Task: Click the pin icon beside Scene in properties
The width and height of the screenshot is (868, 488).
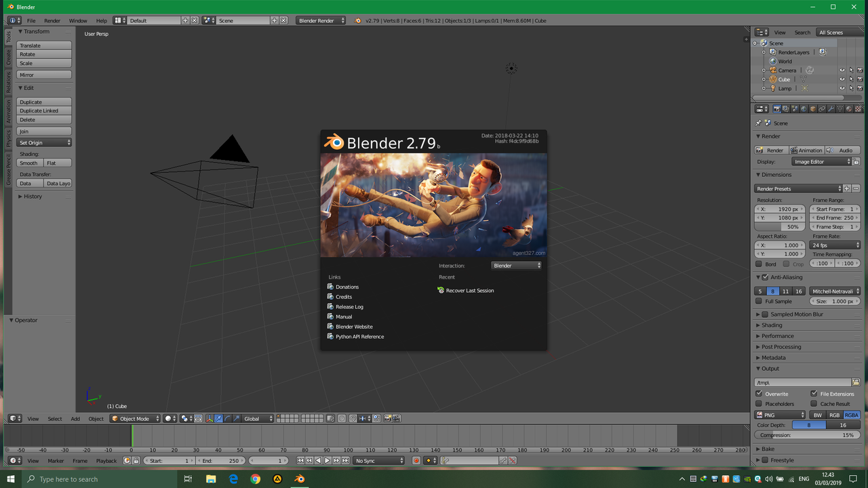Action: coord(758,123)
